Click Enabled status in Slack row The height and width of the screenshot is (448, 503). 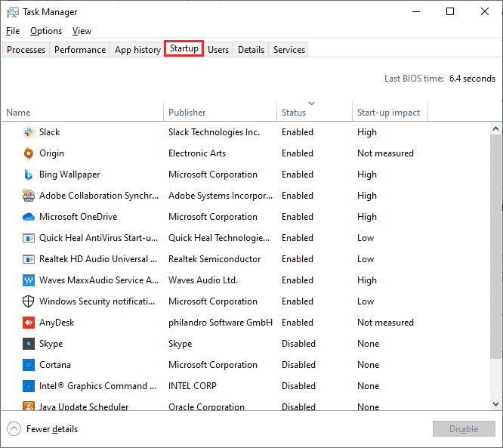(298, 132)
